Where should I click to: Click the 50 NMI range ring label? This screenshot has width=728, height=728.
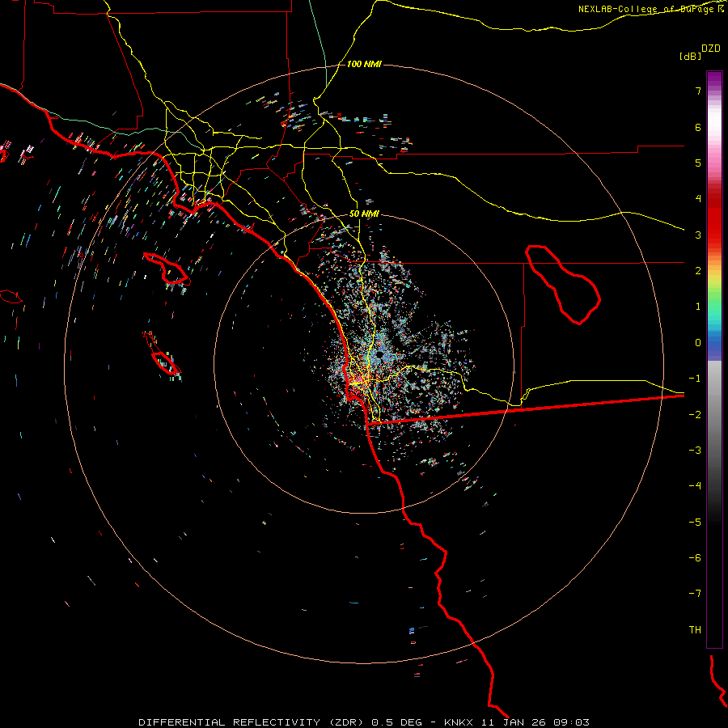364,214
